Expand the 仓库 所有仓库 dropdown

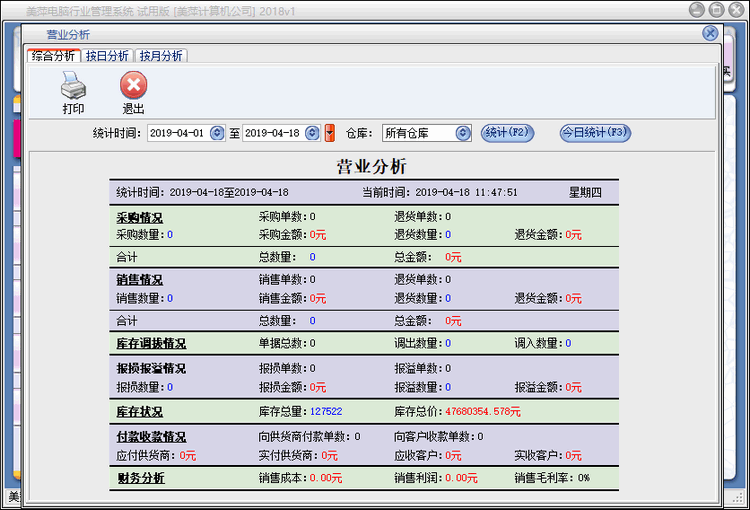pos(463,133)
